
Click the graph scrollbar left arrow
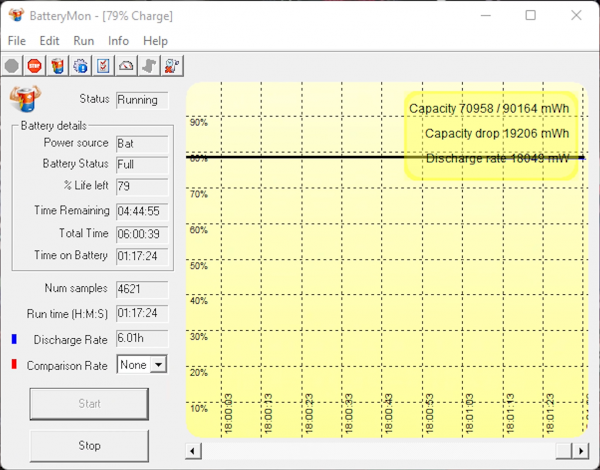click(193, 451)
